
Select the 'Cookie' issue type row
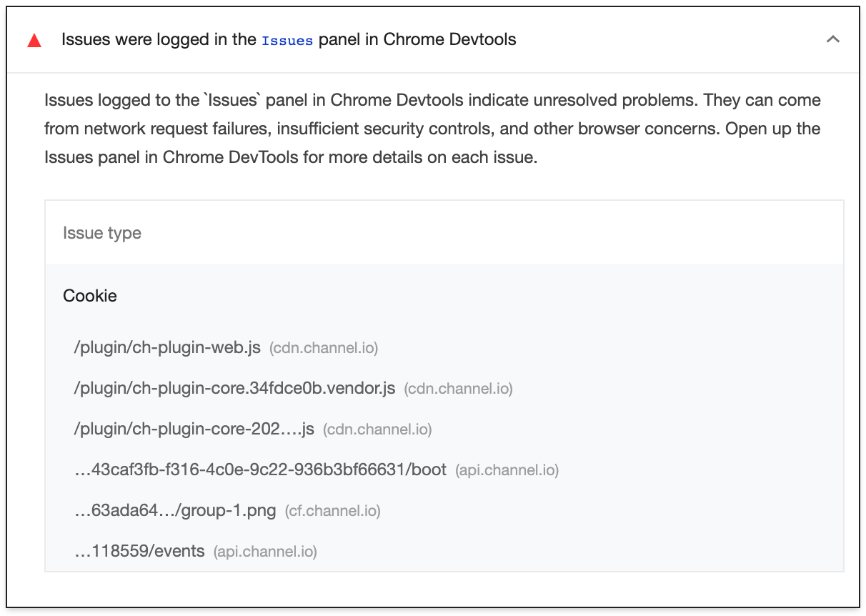[x=90, y=296]
